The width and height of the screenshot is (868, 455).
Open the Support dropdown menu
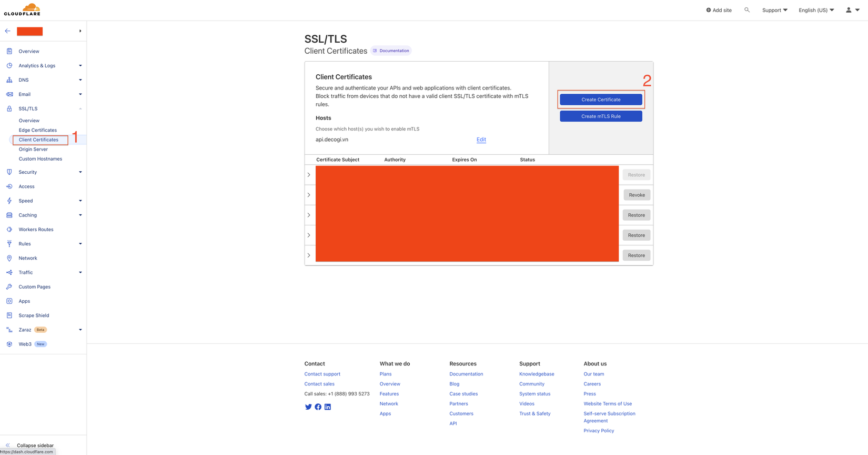pyautogui.click(x=774, y=10)
